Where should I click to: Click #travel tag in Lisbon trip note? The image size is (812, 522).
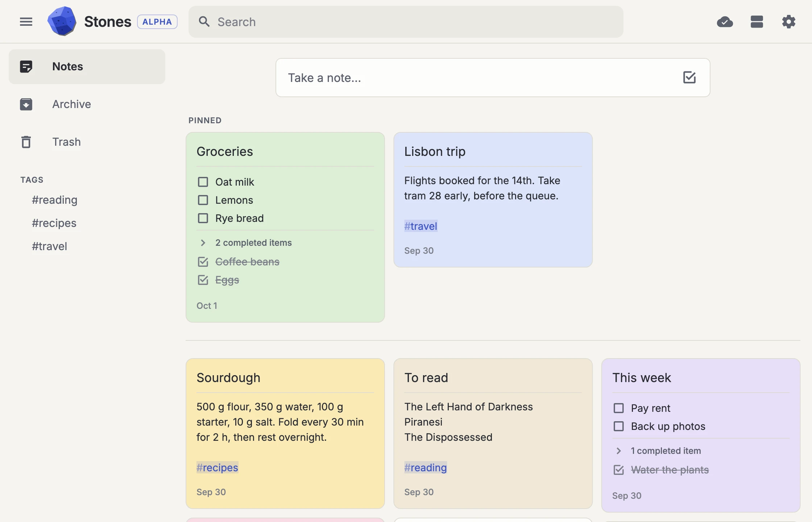pyautogui.click(x=421, y=226)
